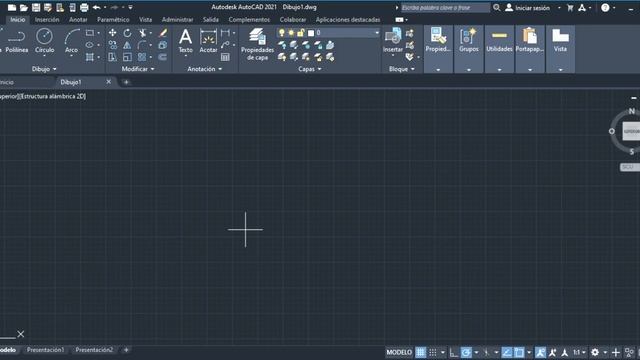The height and width of the screenshot is (360, 640).
Task: Open Propiedades de capa manager
Action: (x=257, y=44)
